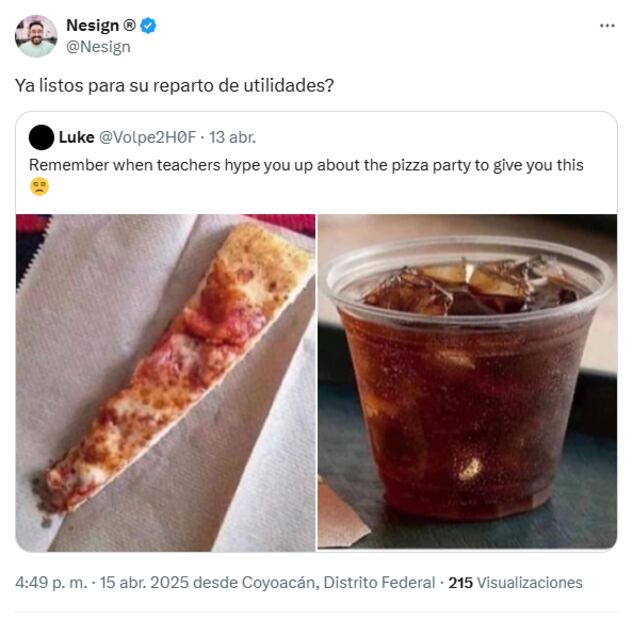This screenshot has height=620, width=633.
Task: Open the three-dot more options menu
Action: coord(607,26)
